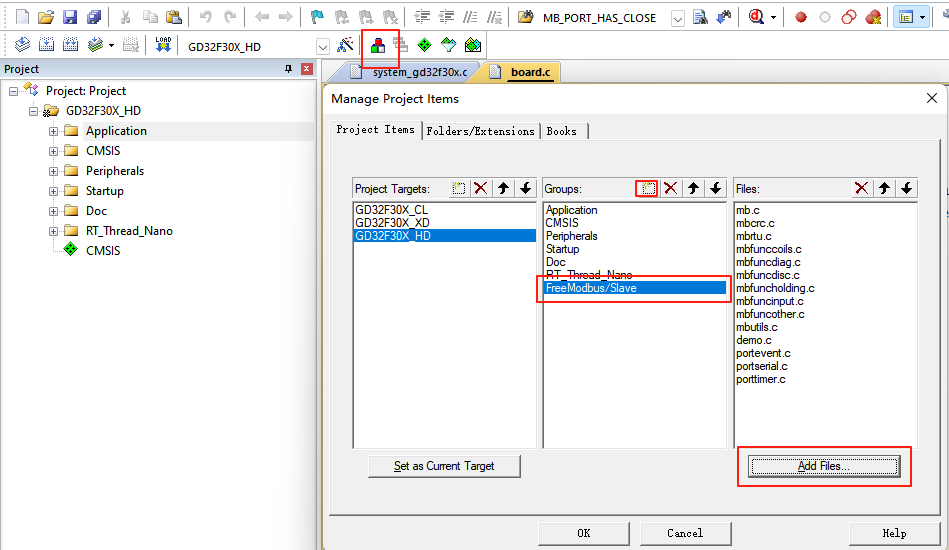Screen dimensions: 949x550
Task: Kill all breakpoints
Action: 873,17
